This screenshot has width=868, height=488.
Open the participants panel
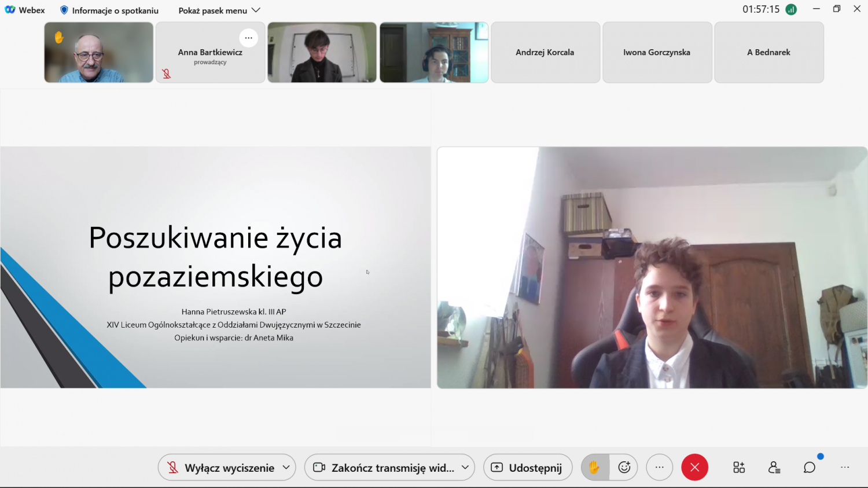point(774,467)
